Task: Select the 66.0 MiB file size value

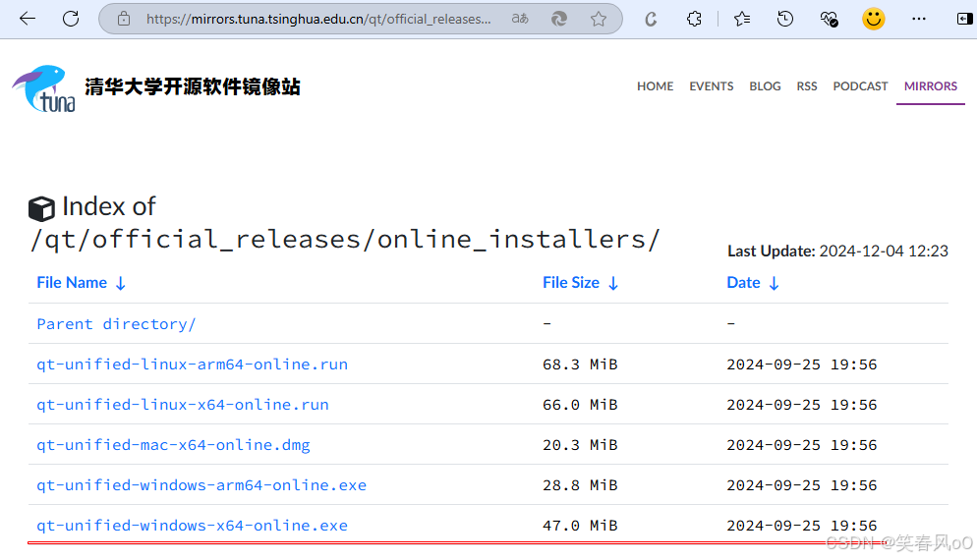Action: coord(580,405)
